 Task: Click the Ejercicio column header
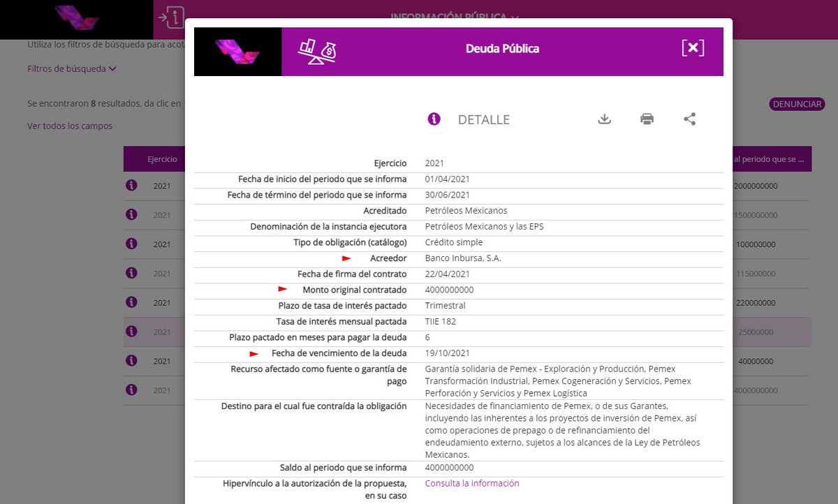tap(162, 159)
